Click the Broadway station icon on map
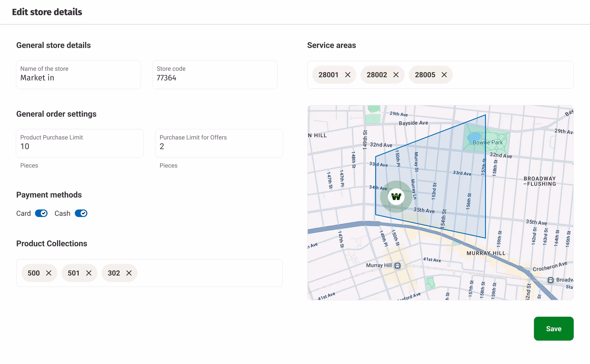This screenshot has height=364, width=590. 550,280
